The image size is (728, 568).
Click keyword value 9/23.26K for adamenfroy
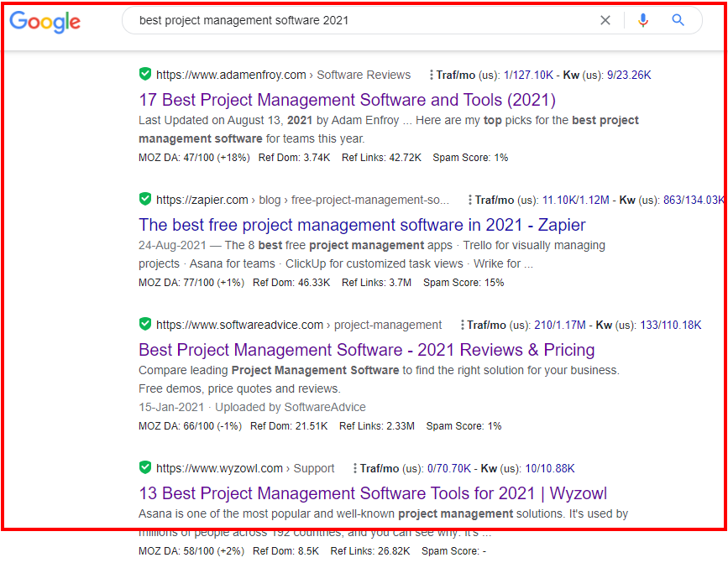click(629, 75)
